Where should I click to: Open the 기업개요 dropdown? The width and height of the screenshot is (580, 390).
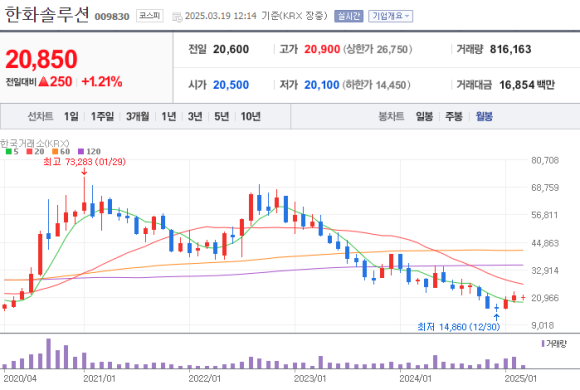[391, 16]
